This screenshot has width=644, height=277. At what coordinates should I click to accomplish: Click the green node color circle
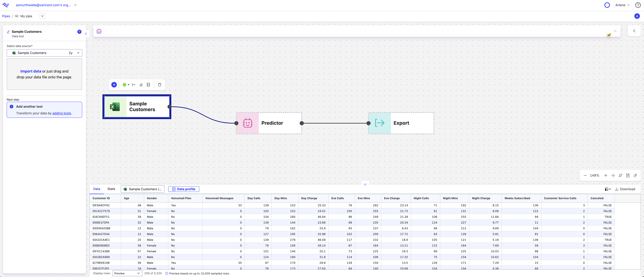[x=124, y=85]
